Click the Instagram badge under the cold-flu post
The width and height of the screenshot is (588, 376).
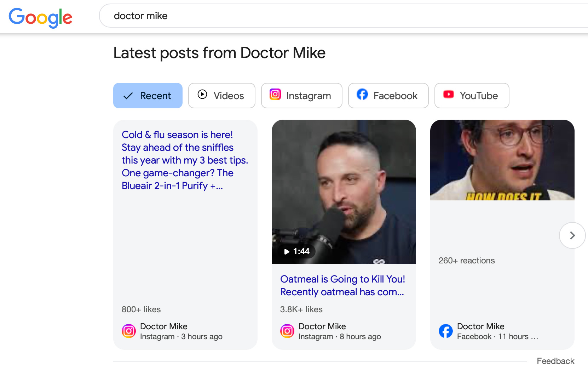pos(128,331)
